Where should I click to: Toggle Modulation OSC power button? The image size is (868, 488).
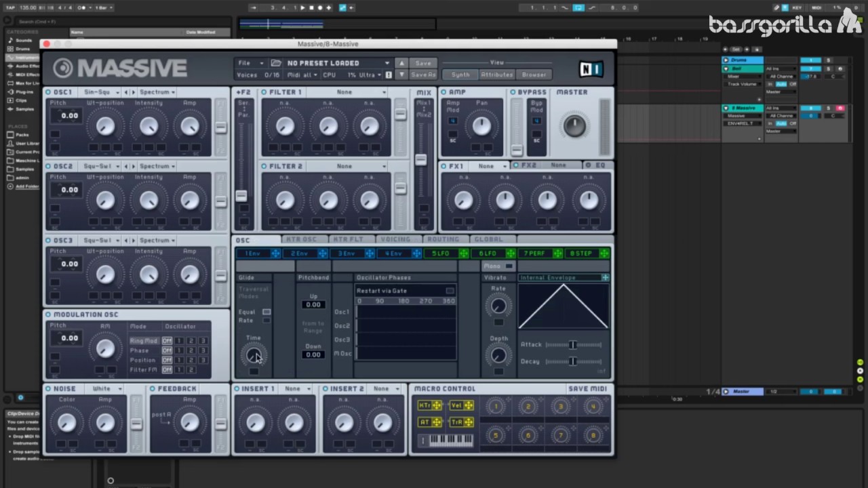coord(48,314)
